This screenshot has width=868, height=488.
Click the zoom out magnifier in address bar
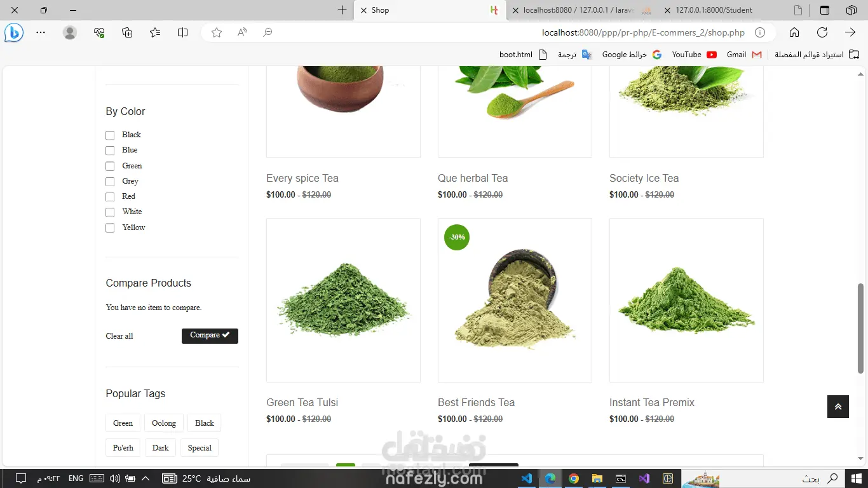268,32
